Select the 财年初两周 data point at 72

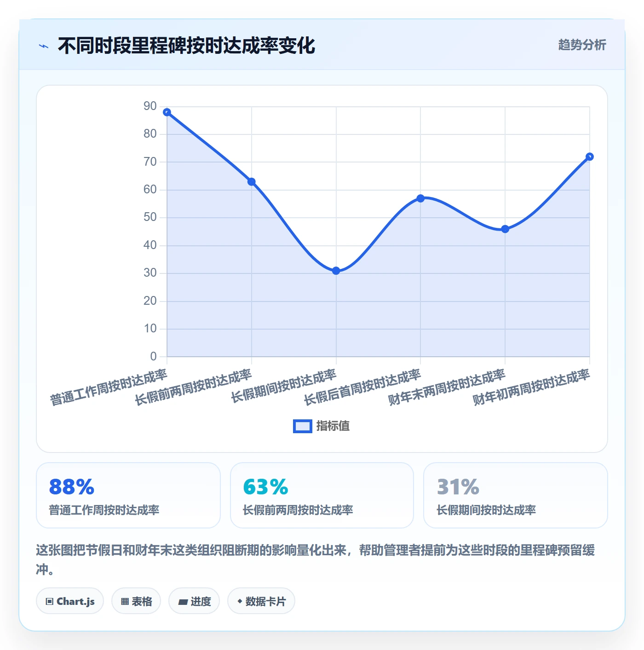point(590,157)
